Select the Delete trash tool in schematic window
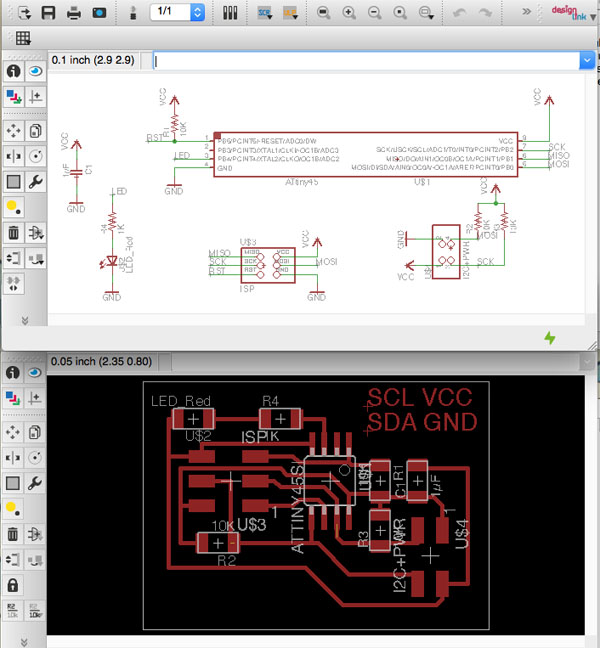The height and width of the screenshot is (648, 600). 13,233
